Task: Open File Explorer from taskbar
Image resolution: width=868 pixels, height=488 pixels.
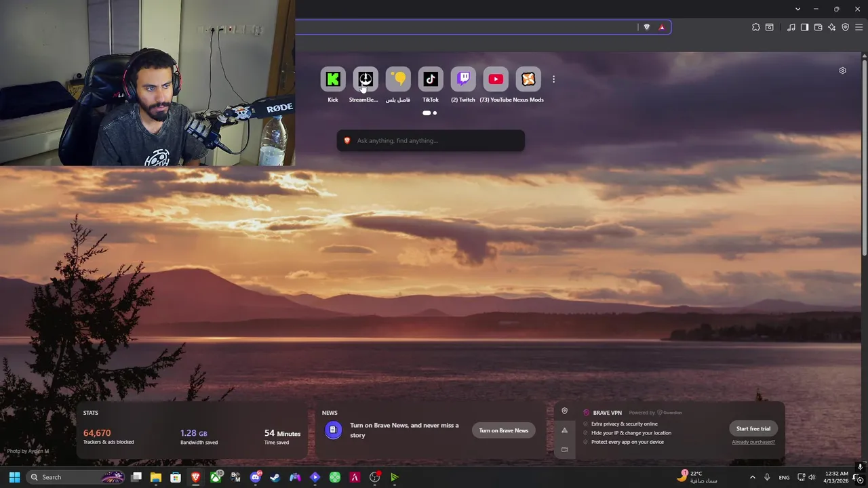Action: [156, 477]
